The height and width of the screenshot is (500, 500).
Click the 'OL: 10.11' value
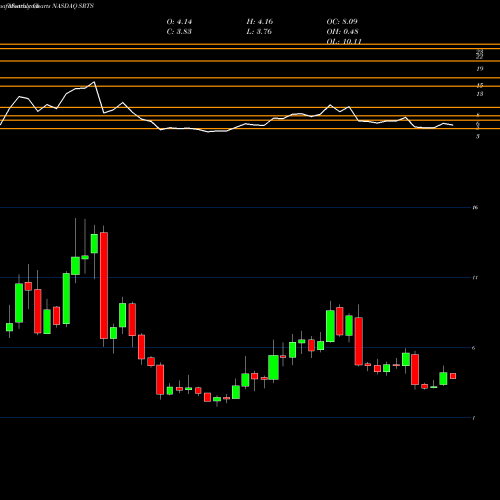pos(344,41)
